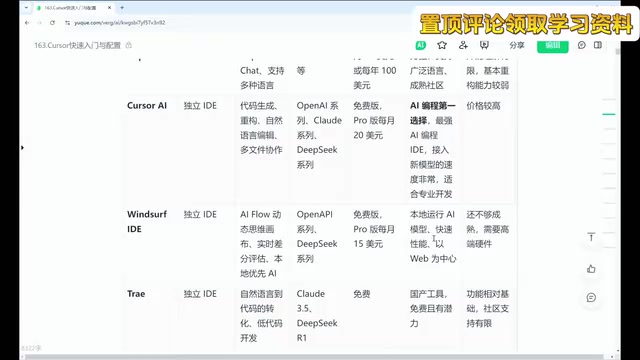The width and height of the screenshot is (640, 360).
Task: Close the 163.Cursor browser tab
Action: click(109, 8)
